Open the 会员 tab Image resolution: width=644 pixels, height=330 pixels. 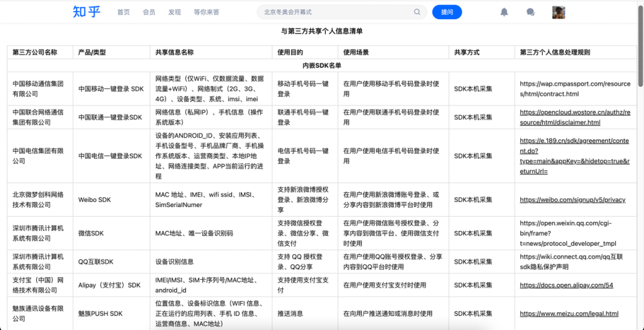pyautogui.click(x=149, y=12)
